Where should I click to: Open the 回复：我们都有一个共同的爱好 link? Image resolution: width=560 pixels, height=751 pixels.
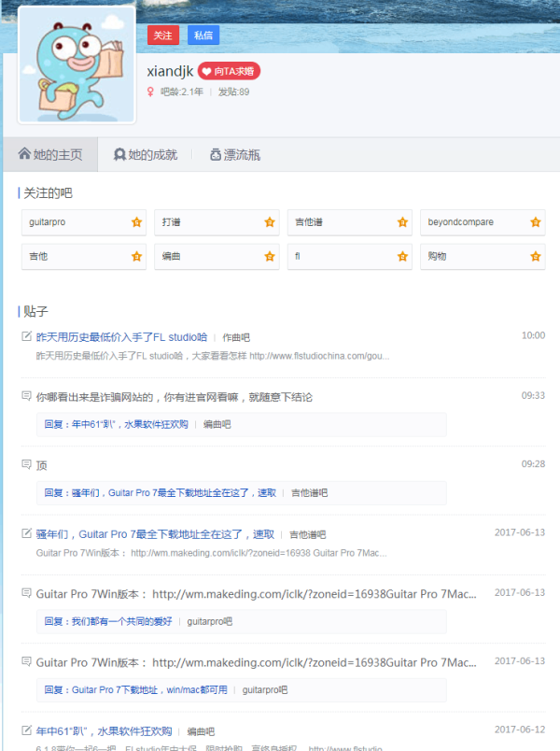pyautogui.click(x=108, y=621)
